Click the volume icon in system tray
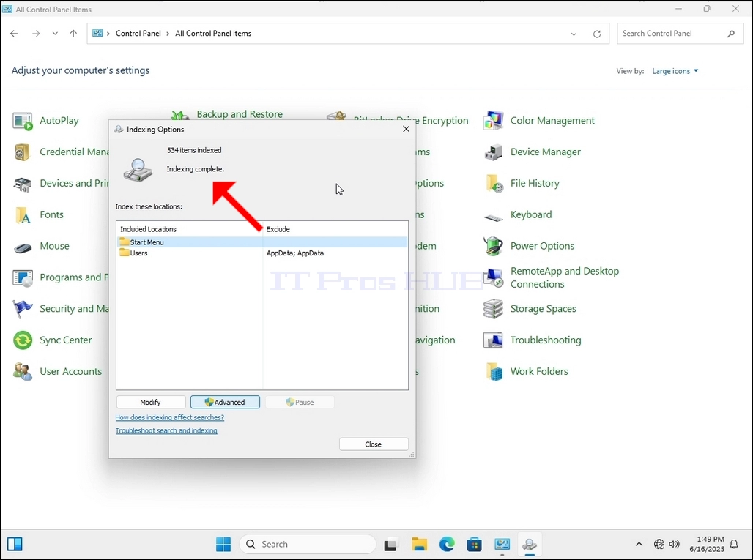This screenshot has width=753, height=560. (x=674, y=544)
